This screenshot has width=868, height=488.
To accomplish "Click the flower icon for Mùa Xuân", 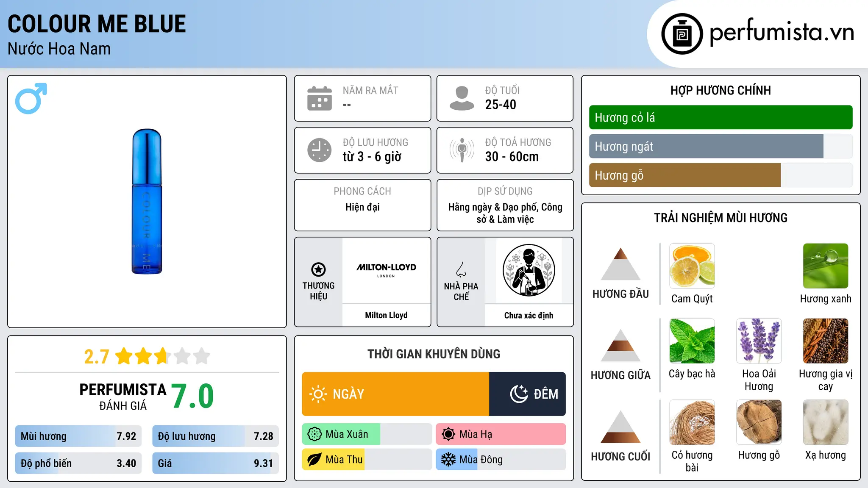I will point(314,434).
